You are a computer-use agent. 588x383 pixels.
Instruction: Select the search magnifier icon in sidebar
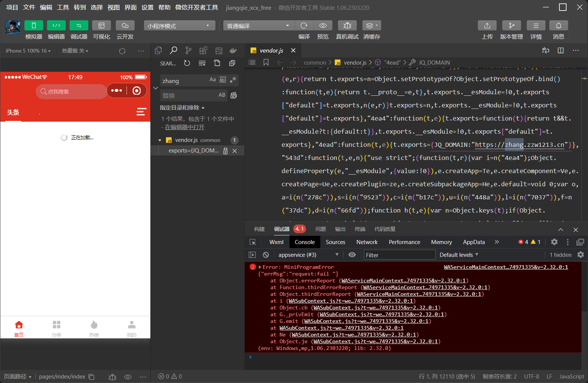click(173, 50)
